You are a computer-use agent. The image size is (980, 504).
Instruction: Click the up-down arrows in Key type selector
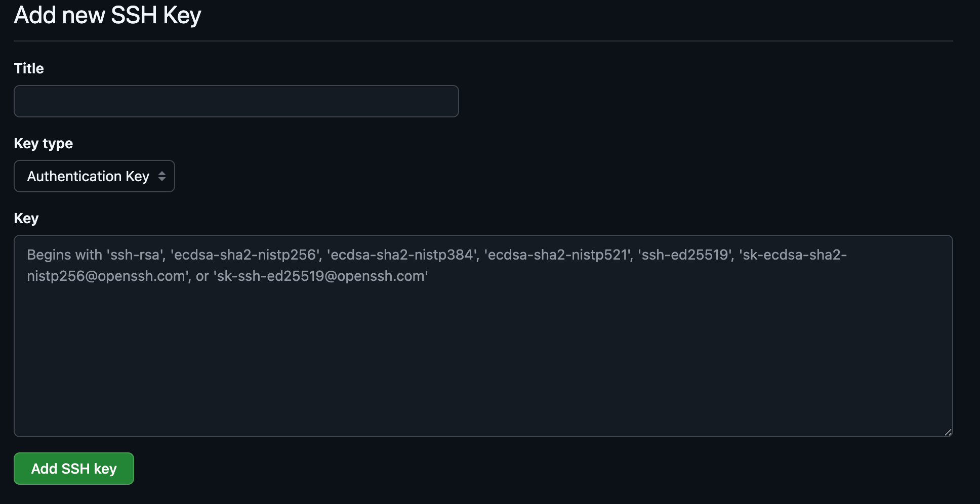click(162, 176)
